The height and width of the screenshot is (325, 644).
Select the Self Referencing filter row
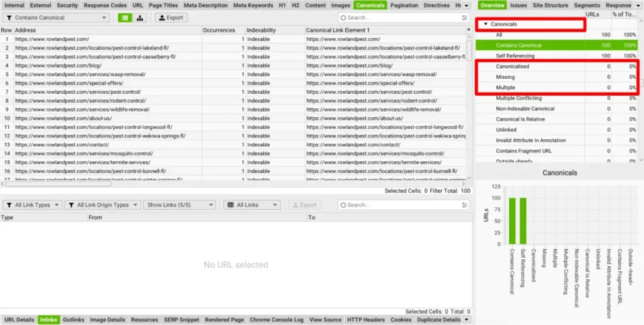[514, 56]
